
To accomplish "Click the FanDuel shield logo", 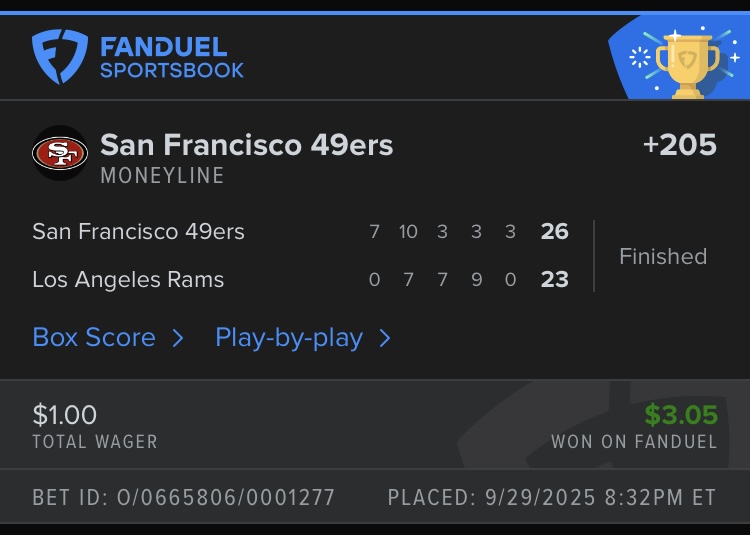I will pyautogui.click(x=59, y=56).
